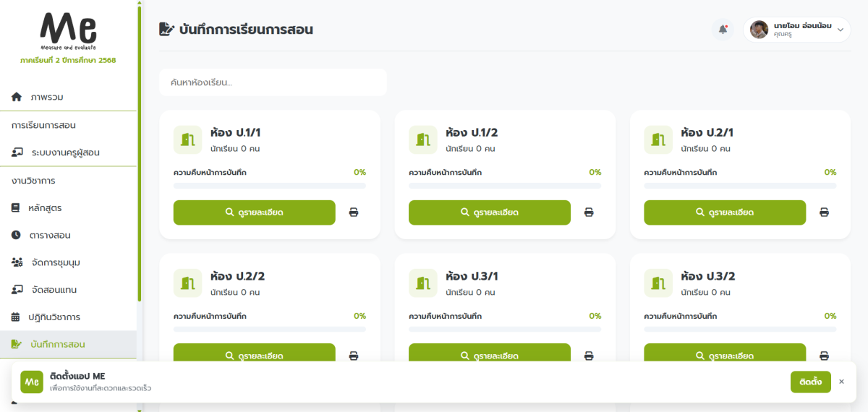Dismiss the install ME app banner
This screenshot has width=868, height=412.
[841, 382]
